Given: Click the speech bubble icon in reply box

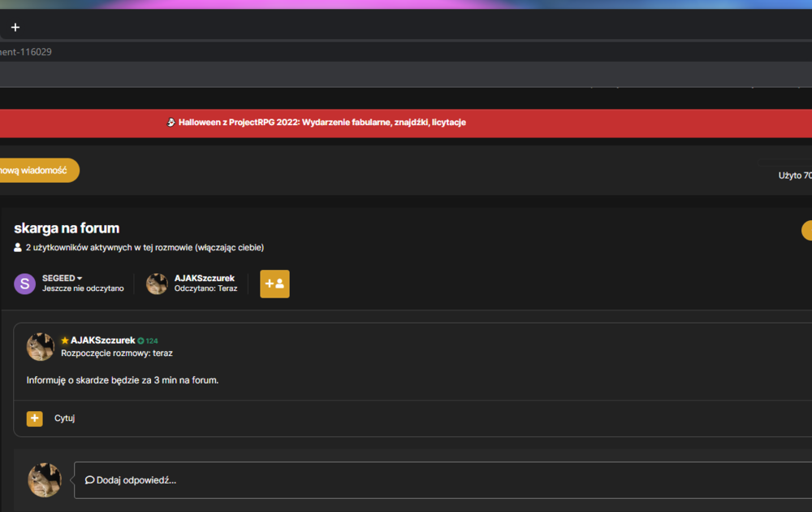Looking at the screenshot, I should click(89, 479).
